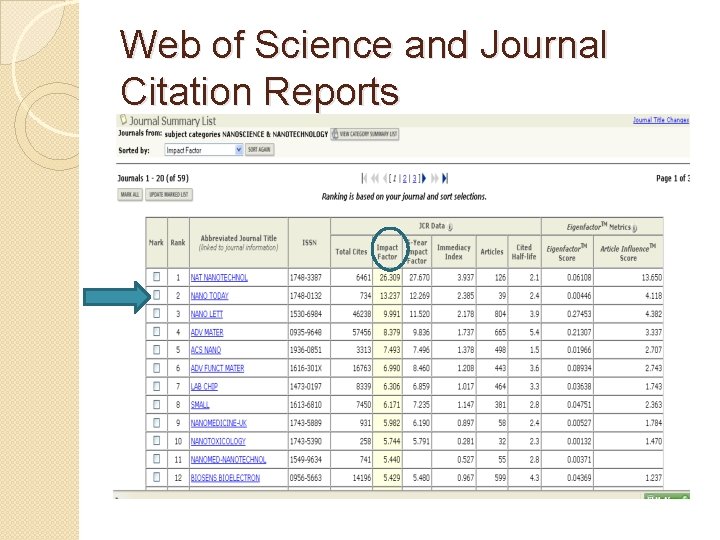Click the next page arrow icon
Image resolution: width=720 pixels, height=540 pixels.
(424, 178)
